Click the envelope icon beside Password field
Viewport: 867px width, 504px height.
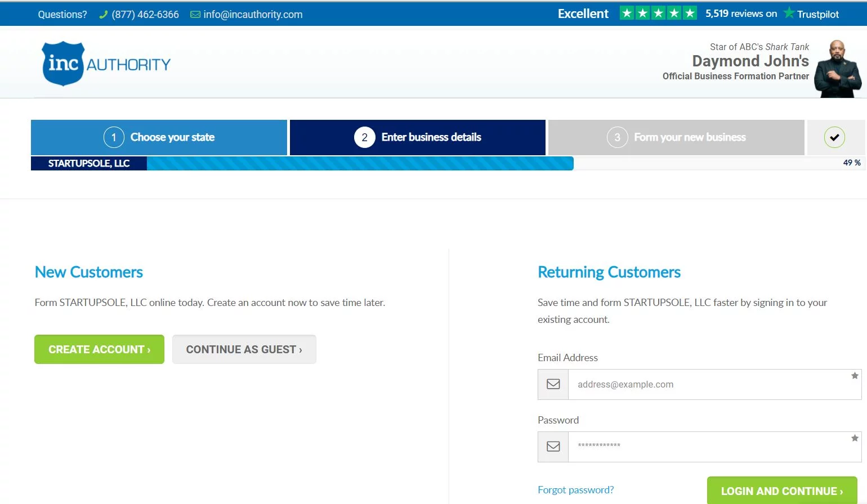(553, 447)
